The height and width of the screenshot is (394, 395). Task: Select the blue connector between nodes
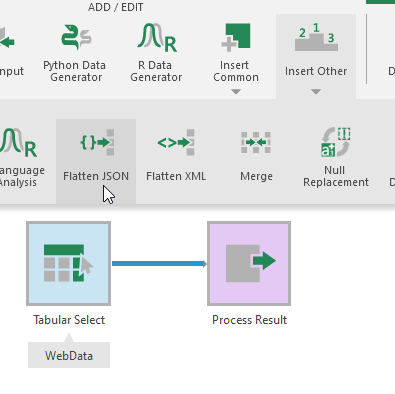(159, 264)
